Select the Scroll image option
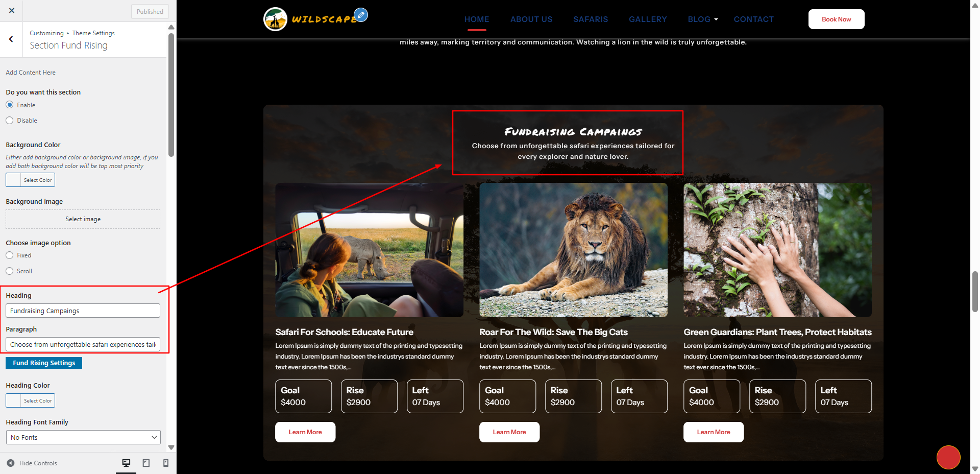The width and height of the screenshot is (980, 474). click(10, 271)
